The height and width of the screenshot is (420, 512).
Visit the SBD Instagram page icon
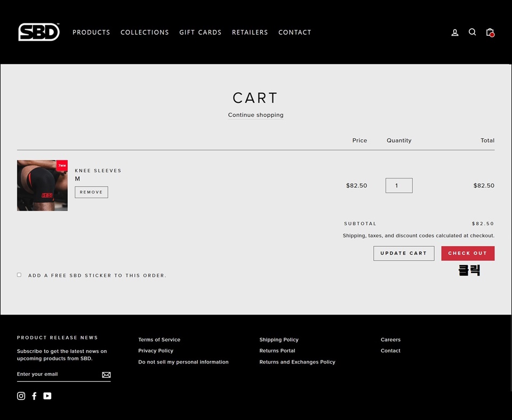(21, 396)
